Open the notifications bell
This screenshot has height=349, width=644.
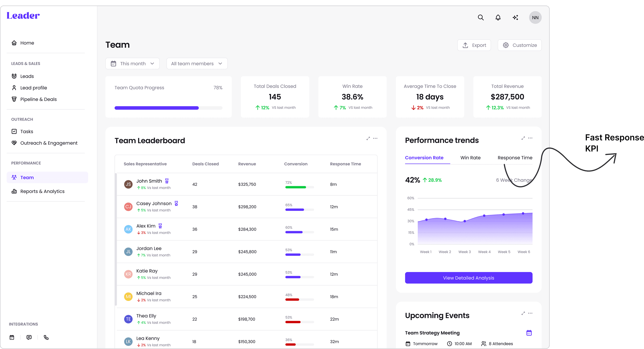coord(498,18)
